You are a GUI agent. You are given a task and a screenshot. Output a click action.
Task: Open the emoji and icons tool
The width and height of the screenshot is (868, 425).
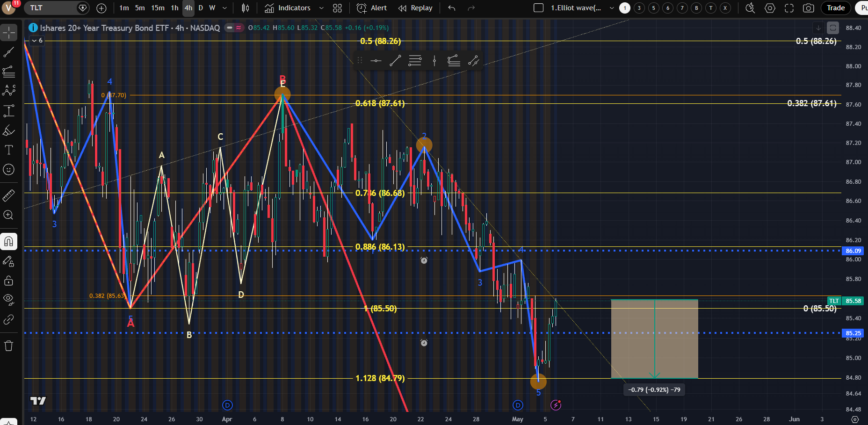[9, 169]
